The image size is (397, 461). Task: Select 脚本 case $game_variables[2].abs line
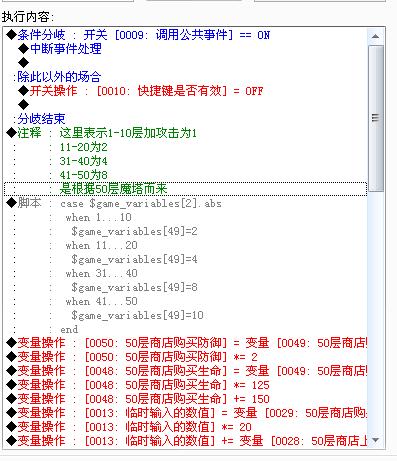pyautogui.click(x=186, y=203)
